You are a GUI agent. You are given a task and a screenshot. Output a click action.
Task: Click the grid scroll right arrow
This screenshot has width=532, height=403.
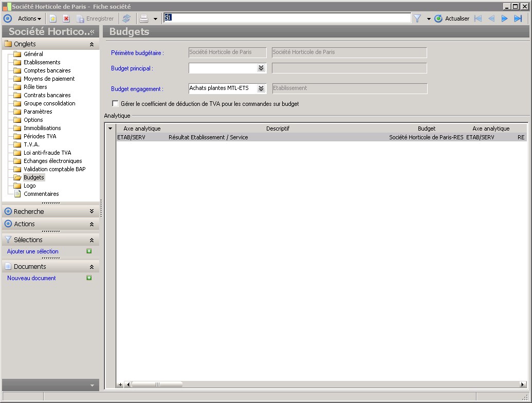[x=523, y=384]
